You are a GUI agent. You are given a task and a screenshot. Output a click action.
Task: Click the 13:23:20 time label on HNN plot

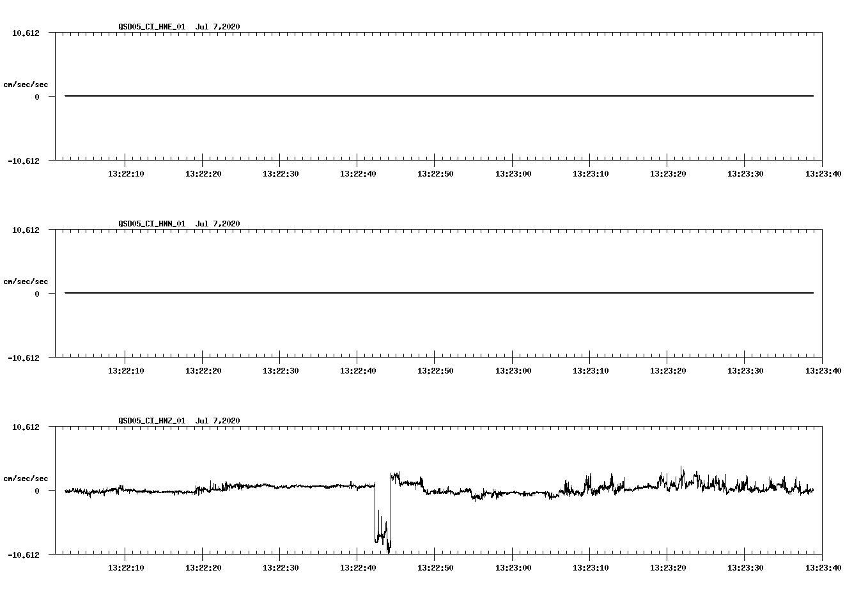click(x=668, y=371)
